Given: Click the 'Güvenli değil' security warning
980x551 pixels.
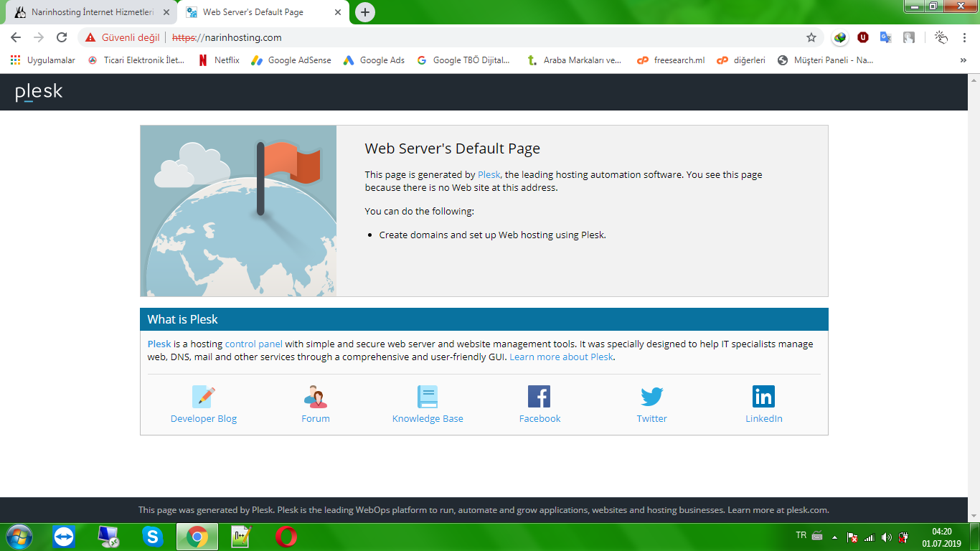Looking at the screenshot, I should (x=123, y=37).
